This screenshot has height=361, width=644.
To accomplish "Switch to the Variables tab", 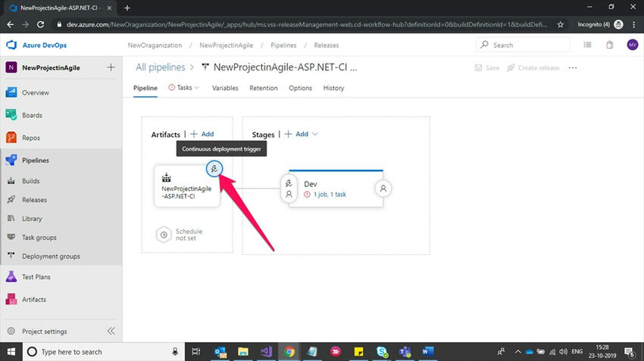I will pyautogui.click(x=225, y=88).
